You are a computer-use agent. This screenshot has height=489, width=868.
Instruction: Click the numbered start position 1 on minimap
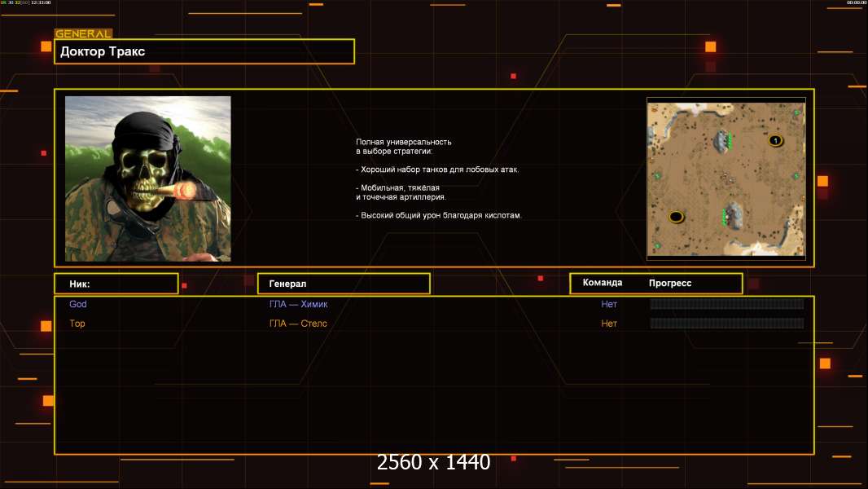click(x=775, y=141)
